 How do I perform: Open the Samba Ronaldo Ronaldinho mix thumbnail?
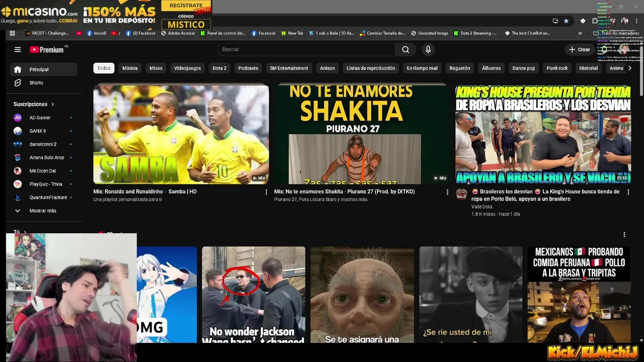pyautogui.click(x=181, y=134)
